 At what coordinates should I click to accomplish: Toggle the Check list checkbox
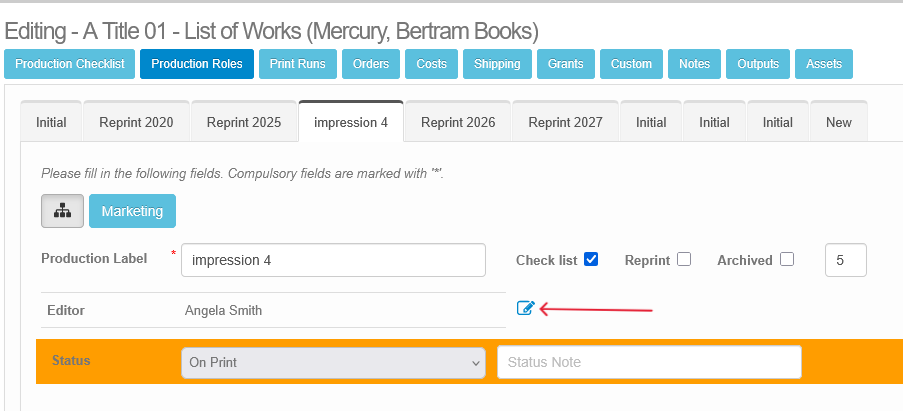(591, 259)
